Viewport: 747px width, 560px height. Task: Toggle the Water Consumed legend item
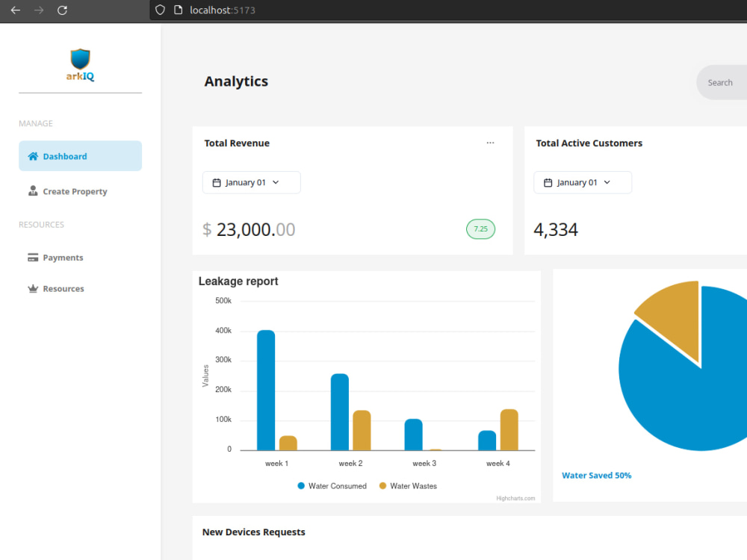tap(332, 486)
